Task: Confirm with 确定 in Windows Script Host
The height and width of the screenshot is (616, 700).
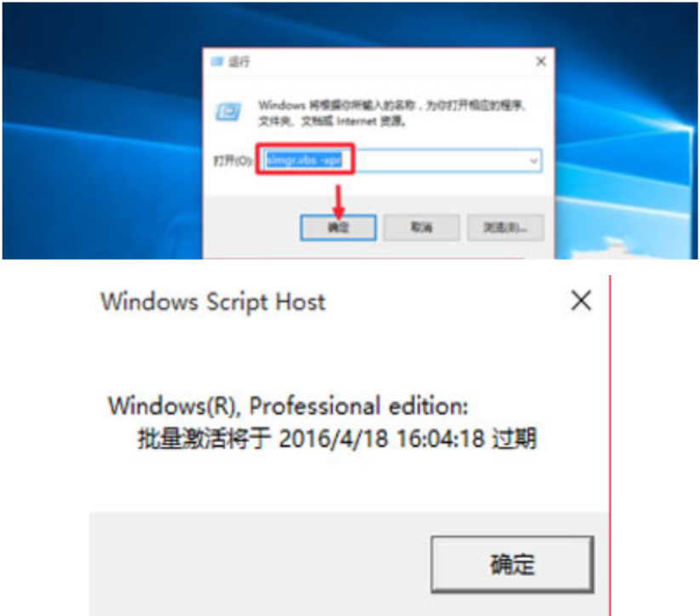Action: tap(512, 564)
